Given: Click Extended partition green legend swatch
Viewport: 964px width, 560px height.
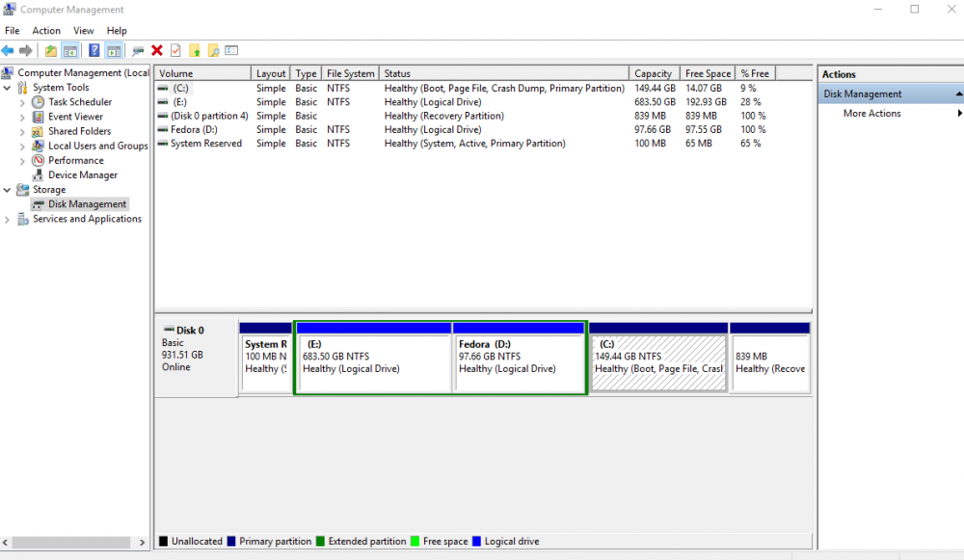Looking at the screenshot, I should [320, 542].
